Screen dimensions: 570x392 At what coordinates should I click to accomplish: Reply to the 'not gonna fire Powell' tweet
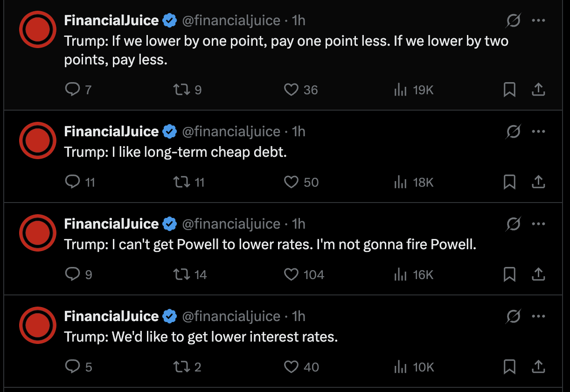click(x=72, y=274)
